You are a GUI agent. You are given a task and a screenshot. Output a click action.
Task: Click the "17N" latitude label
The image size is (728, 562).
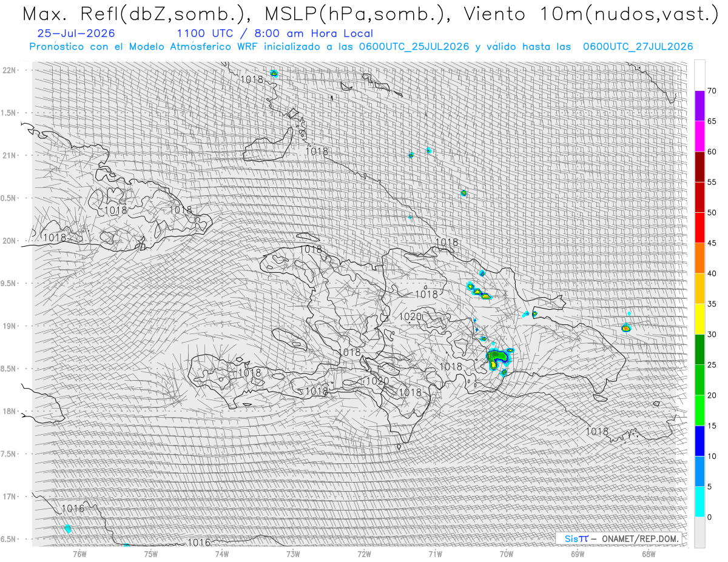pyautogui.click(x=9, y=497)
